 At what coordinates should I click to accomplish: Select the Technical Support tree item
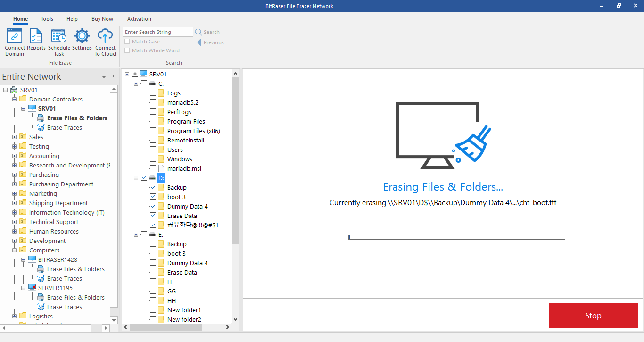pyautogui.click(x=54, y=222)
